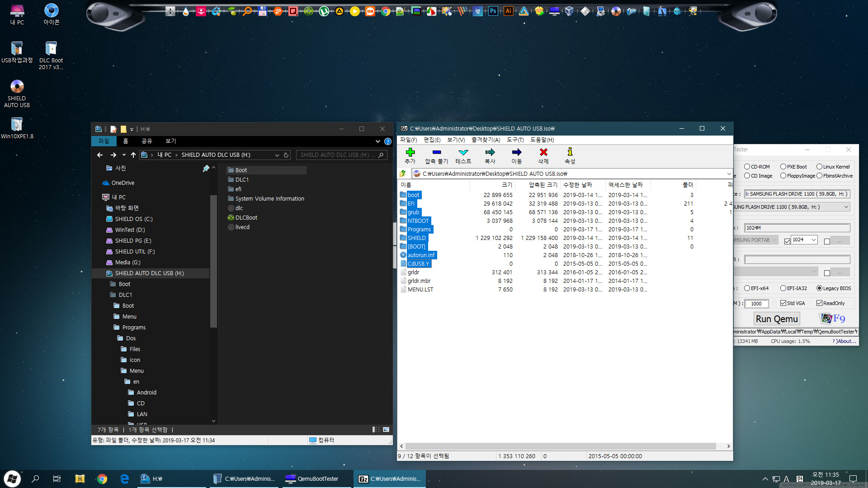Click the 7-Zip horizontal scrollbar right arrow

(x=728, y=446)
